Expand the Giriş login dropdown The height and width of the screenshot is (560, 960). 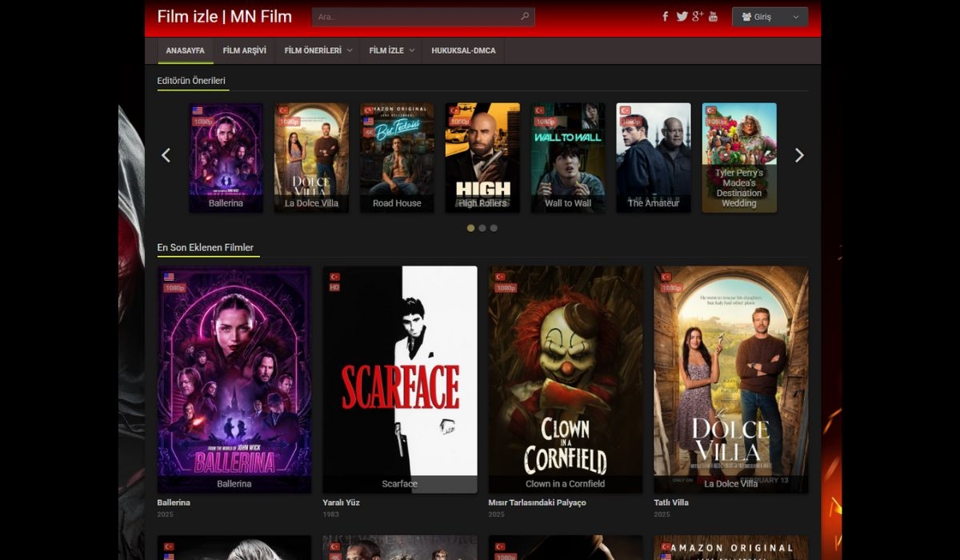point(769,17)
